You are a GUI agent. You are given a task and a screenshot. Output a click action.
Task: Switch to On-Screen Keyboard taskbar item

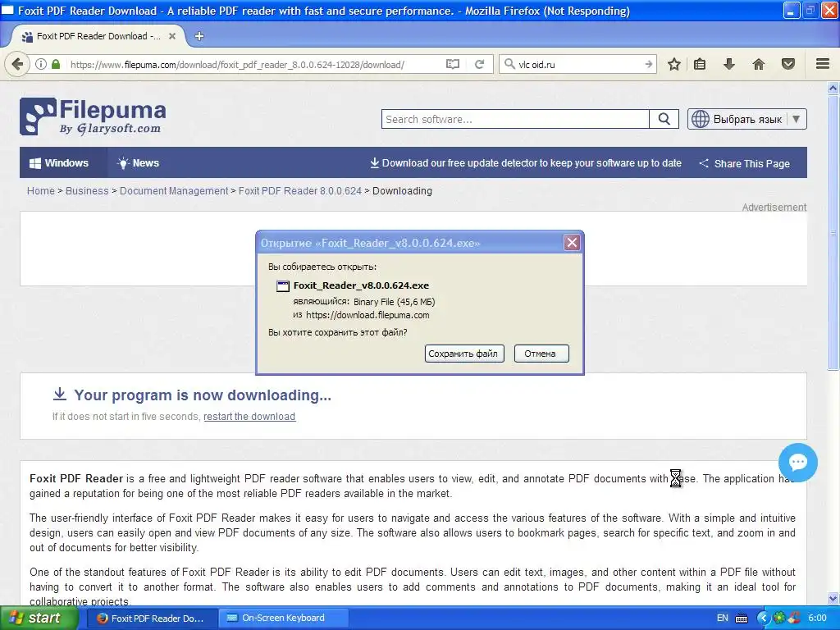coord(283,619)
